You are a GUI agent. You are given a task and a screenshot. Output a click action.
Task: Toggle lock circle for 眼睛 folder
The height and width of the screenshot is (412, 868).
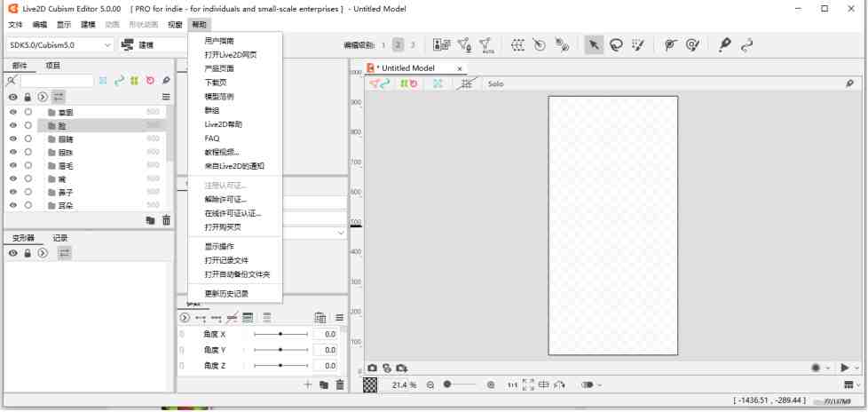(28, 139)
